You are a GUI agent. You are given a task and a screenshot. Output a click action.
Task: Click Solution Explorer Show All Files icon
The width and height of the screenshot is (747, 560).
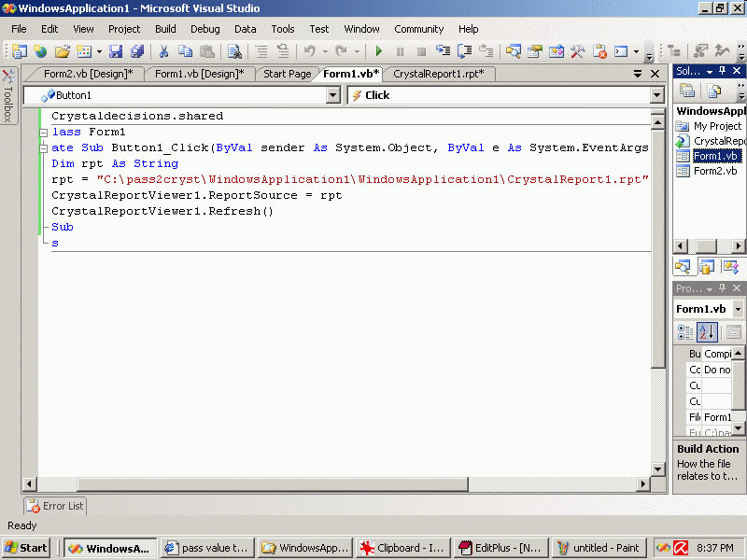(713, 91)
